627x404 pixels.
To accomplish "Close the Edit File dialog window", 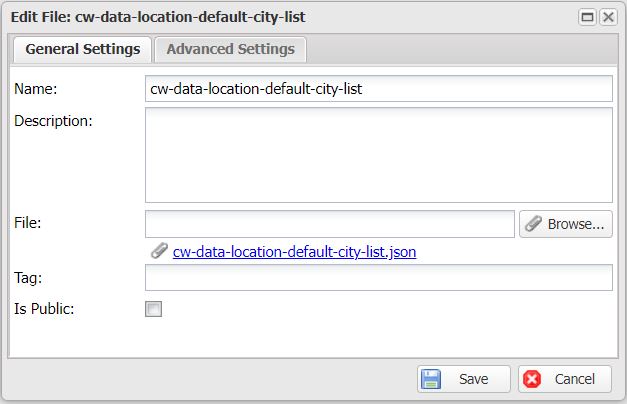I will (607, 17).
